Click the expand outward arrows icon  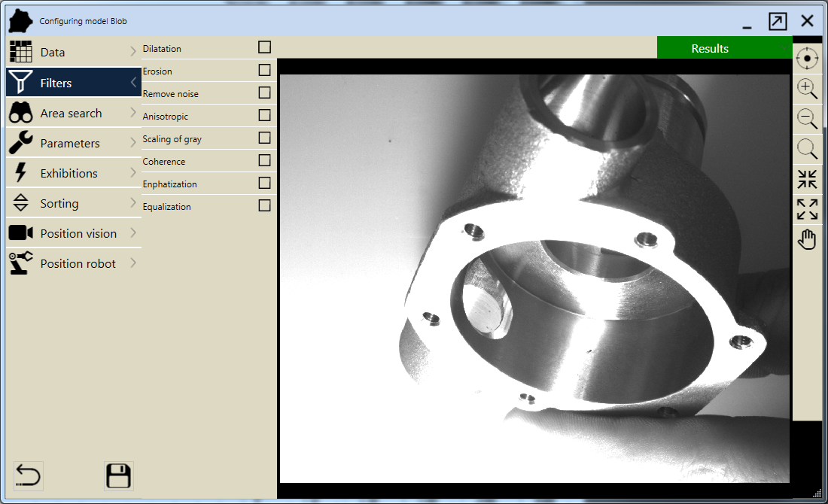[807, 209]
